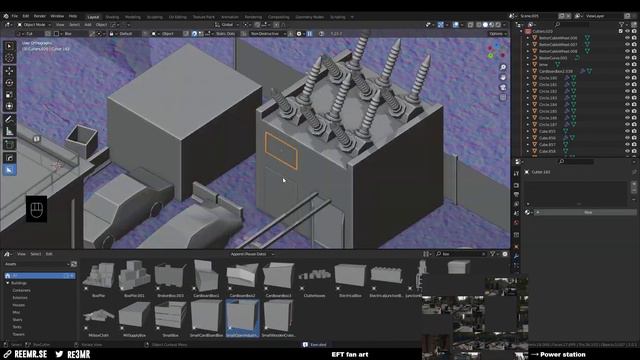Expand the lense object in outliner

coord(528,64)
